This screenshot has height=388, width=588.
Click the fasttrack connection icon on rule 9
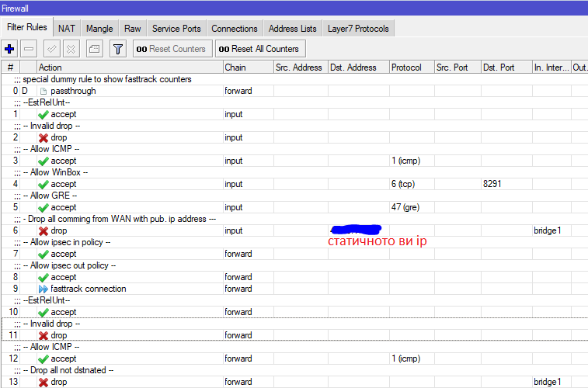tap(43, 289)
